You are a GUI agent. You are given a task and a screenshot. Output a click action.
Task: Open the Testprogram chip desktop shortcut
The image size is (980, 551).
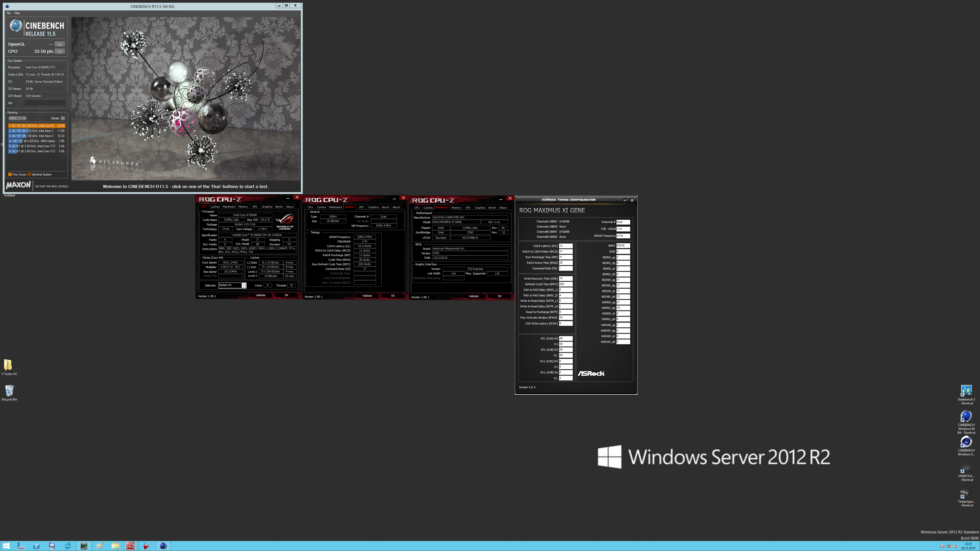[966, 497]
